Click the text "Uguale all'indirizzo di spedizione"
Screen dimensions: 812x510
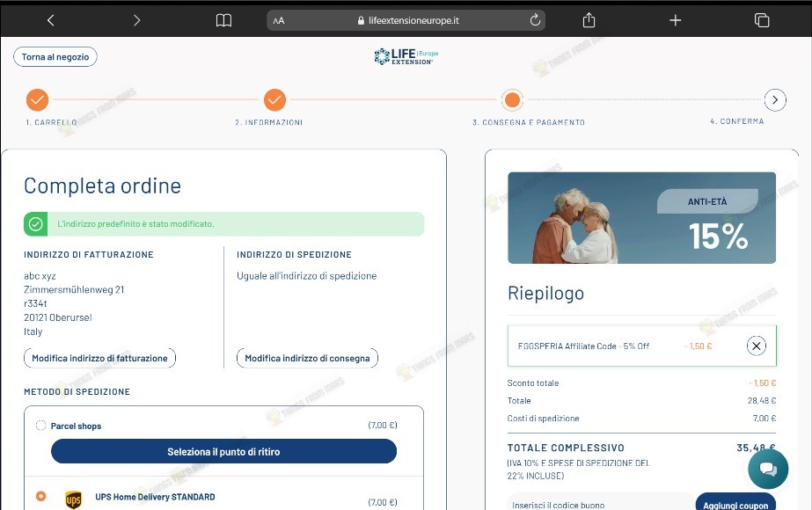pyautogui.click(x=306, y=276)
